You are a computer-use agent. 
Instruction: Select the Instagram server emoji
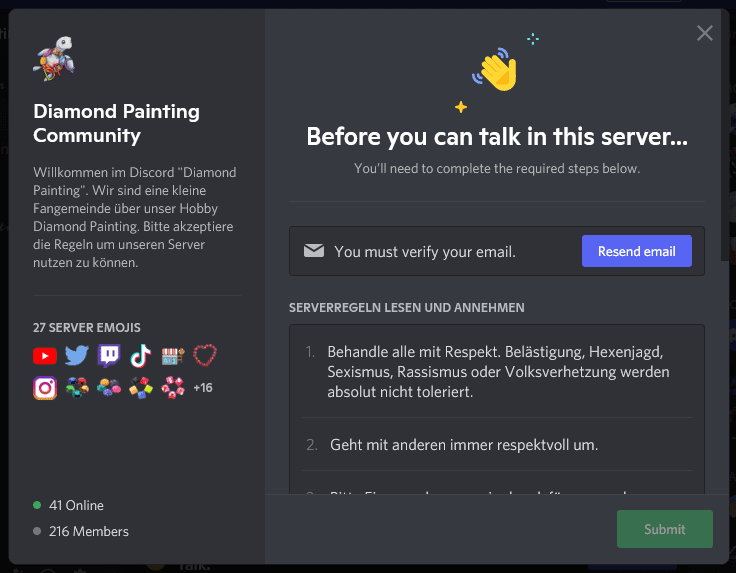coord(45,387)
